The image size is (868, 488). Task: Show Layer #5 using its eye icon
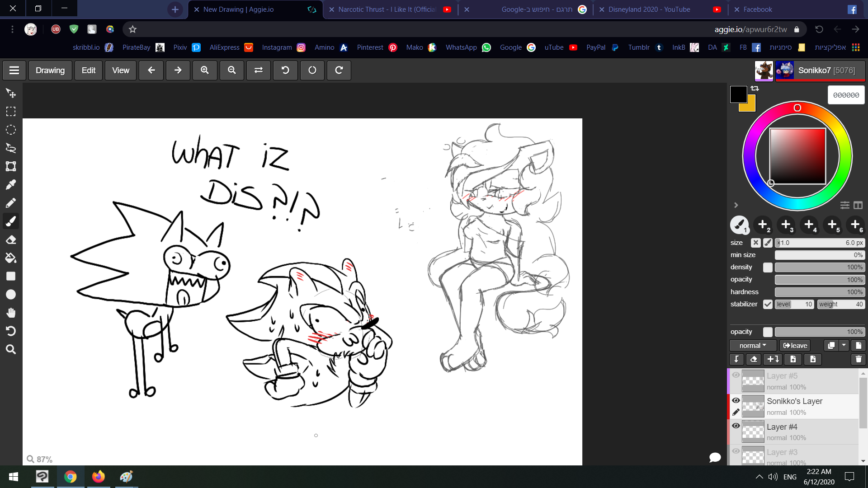pyautogui.click(x=736, y=375)
